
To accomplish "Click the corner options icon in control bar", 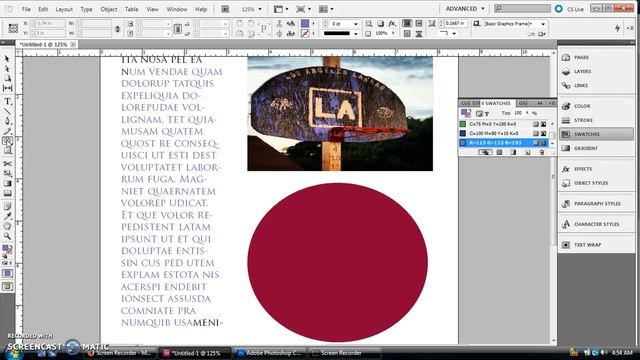I will tap(432, 24).
